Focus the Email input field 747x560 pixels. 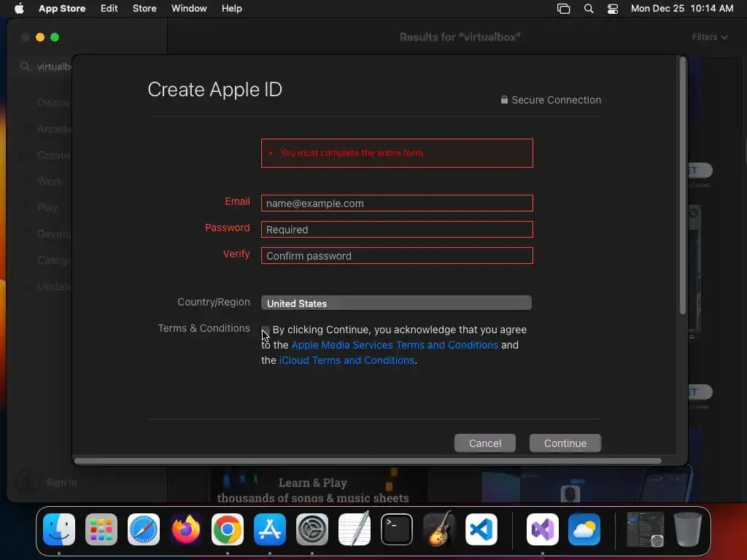397,203
